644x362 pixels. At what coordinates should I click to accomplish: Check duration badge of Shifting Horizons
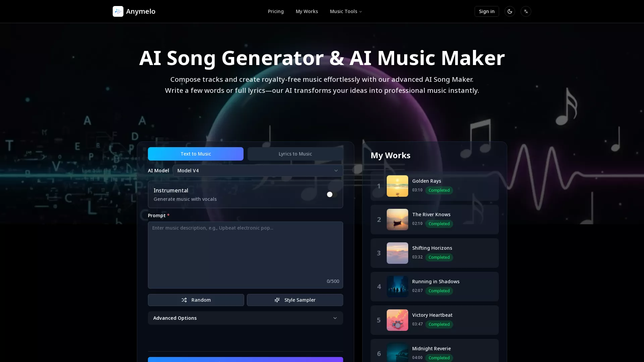pyautogui.click(x=417, y=257)
